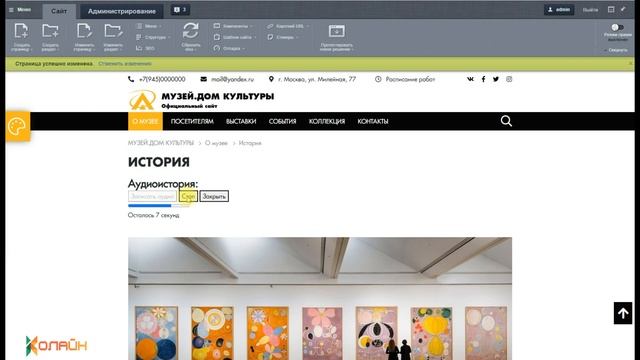This screenshot has height=360, width=640.
Task: Click the museum logo emblem
Action: click(x=142, y=100)
